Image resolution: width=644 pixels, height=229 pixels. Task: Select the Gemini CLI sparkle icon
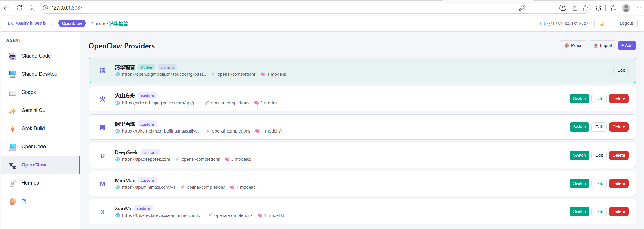click(x=13, y=111)
